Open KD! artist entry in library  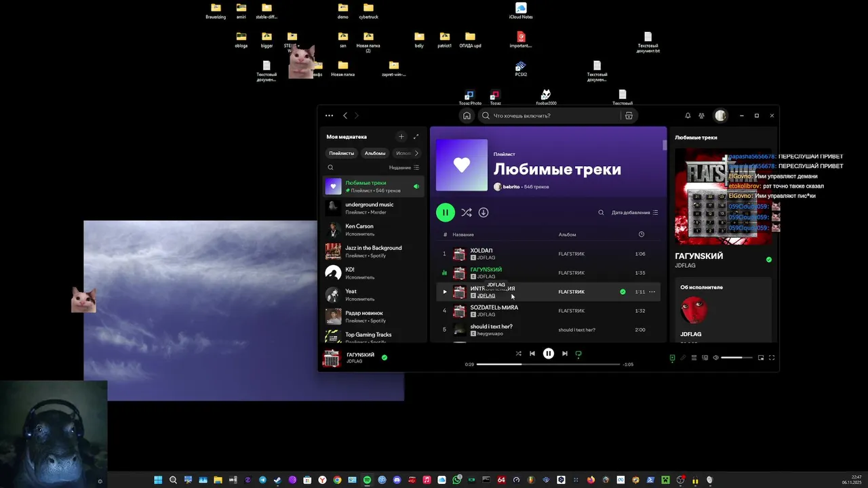(374, 273)
